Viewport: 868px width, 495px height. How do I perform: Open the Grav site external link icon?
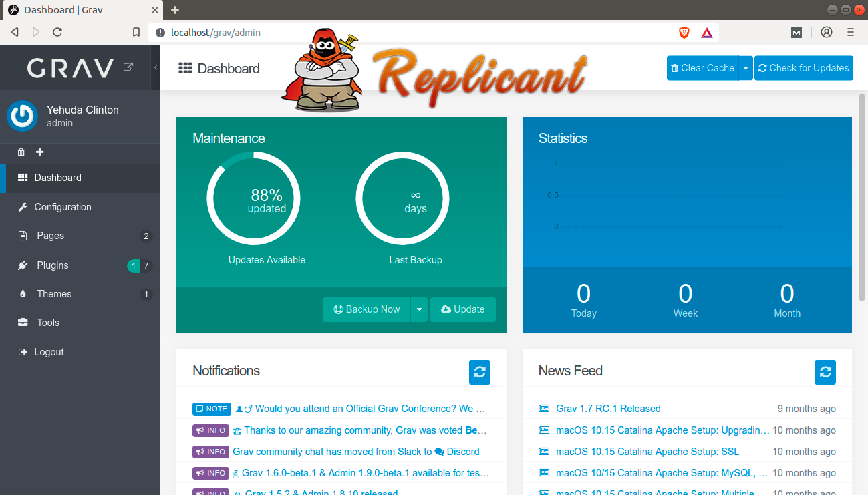128,67
